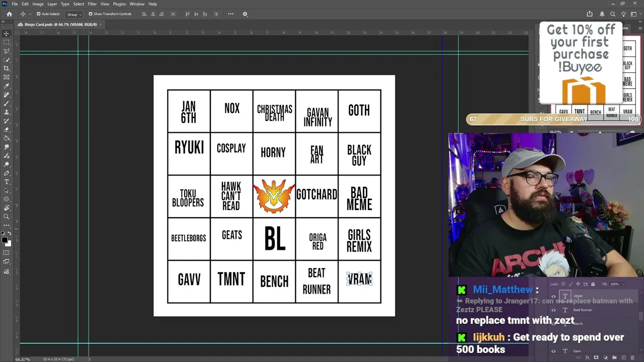
Task: Click the add layer mask icon
Action: (x=596, y=358)
